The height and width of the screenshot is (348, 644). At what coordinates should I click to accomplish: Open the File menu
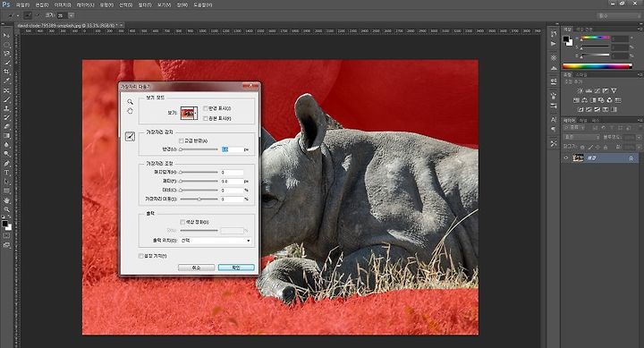[x=22, y=5]
